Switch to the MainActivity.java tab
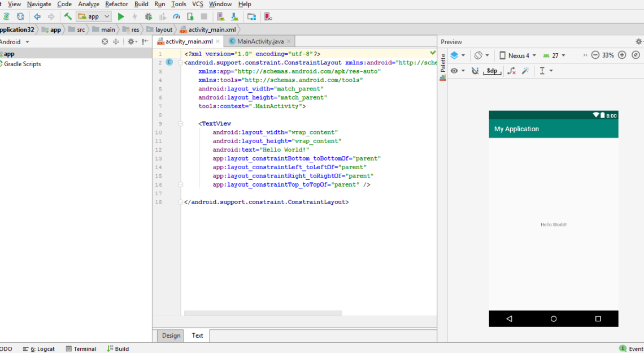 pos(260,41)
